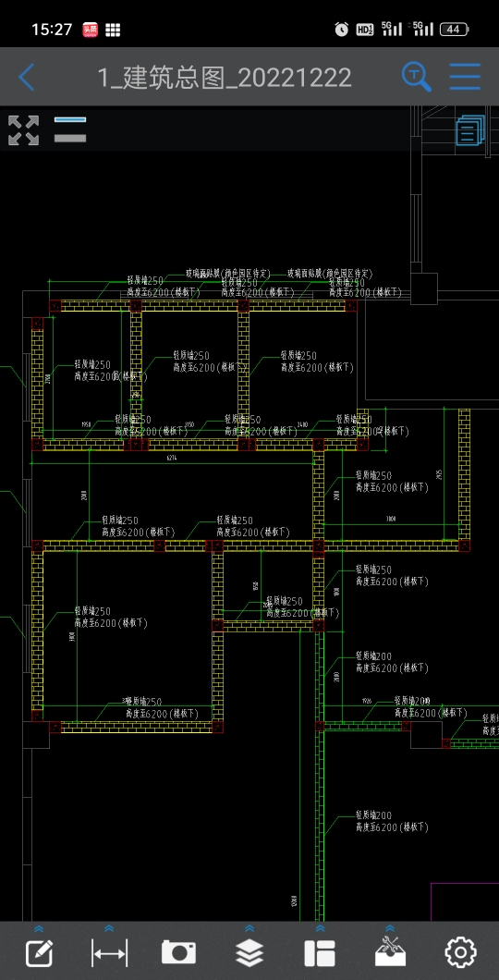
Task: Expand the chevron above toolbox icon
Action: 390,929
